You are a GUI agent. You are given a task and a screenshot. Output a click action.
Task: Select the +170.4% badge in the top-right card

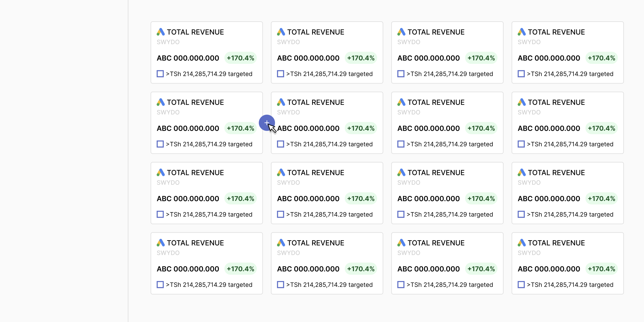[602, 58]
